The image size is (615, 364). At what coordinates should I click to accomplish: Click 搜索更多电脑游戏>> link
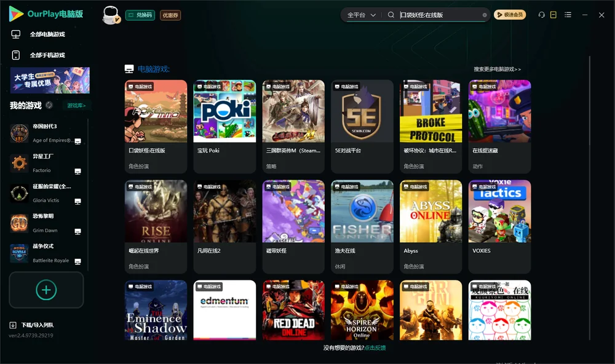pyautogui.click(x=497, y=69)
